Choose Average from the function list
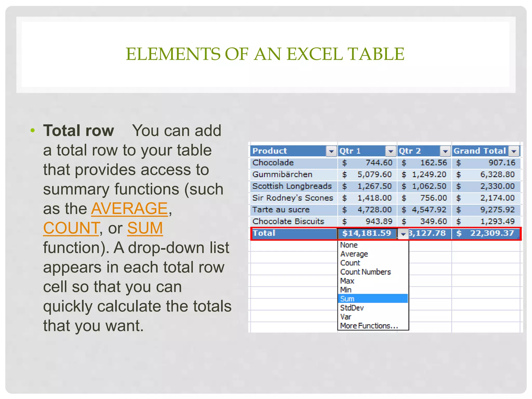Image resolution: width=532 pixels, height=399 pixels. (x=354, y=254)
